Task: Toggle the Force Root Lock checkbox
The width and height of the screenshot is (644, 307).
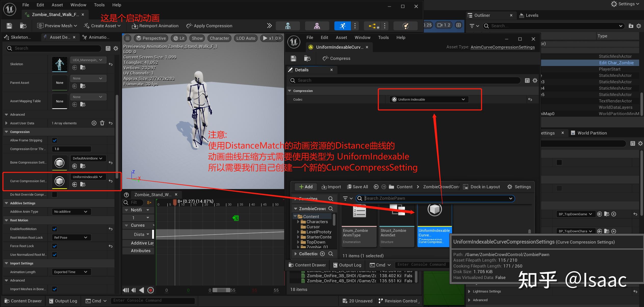Action: click(54, 246)
